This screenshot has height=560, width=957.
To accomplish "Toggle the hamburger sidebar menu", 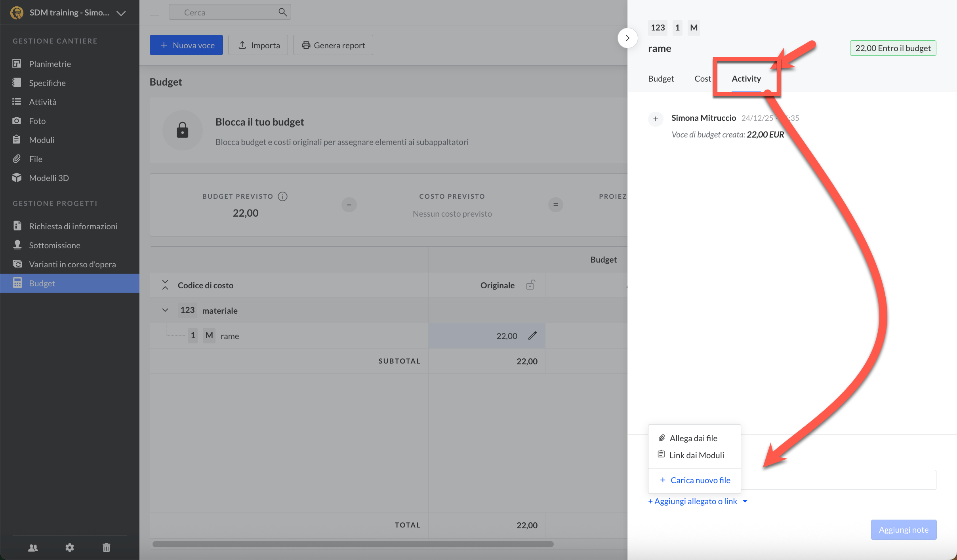I will pos(154,12).
